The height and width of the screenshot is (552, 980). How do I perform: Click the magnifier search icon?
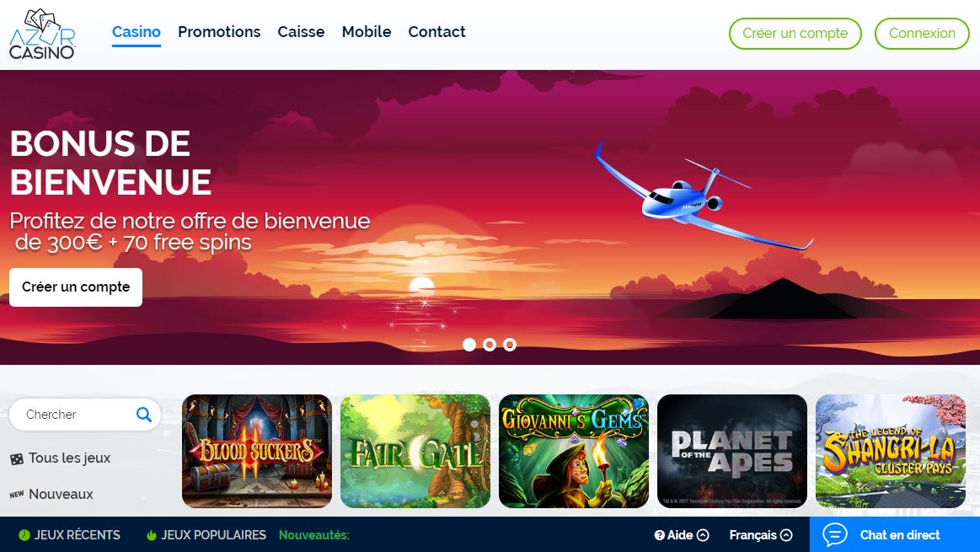(x=144, y=415)
